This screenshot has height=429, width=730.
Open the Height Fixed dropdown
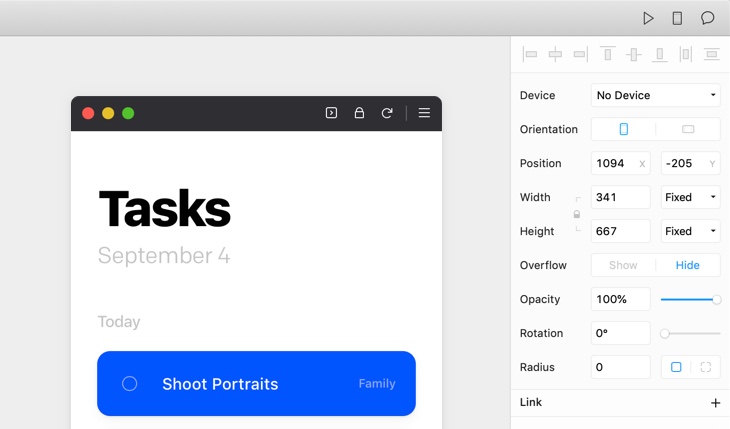690,231
